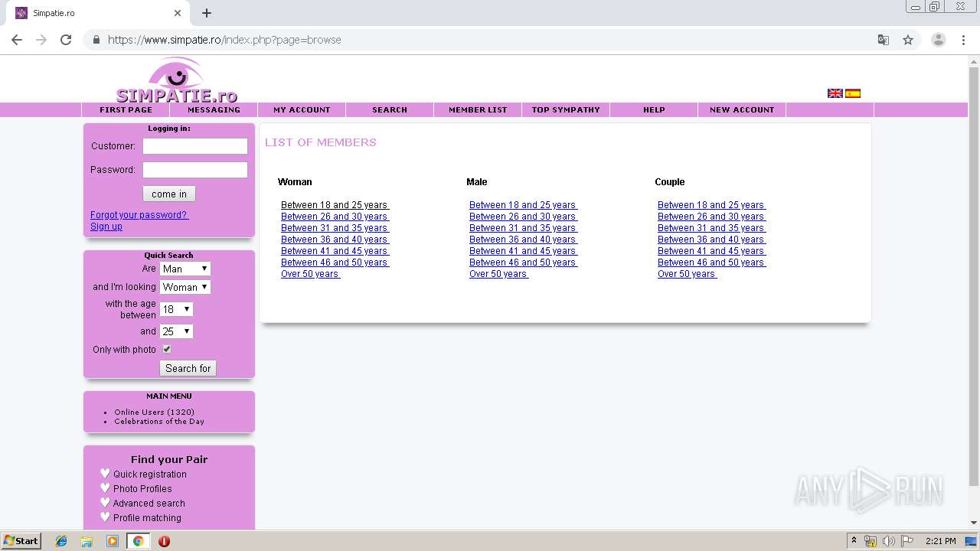This screenshot has width=980, height=551.
Task: Open TOP SYMPATHY navigation item
Action: click(x=566, y=109)
